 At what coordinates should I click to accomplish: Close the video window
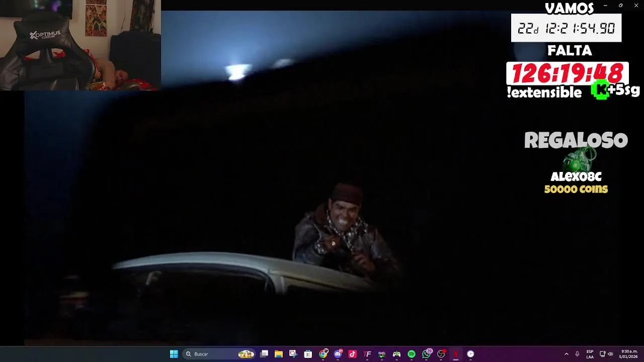[636, 5]
